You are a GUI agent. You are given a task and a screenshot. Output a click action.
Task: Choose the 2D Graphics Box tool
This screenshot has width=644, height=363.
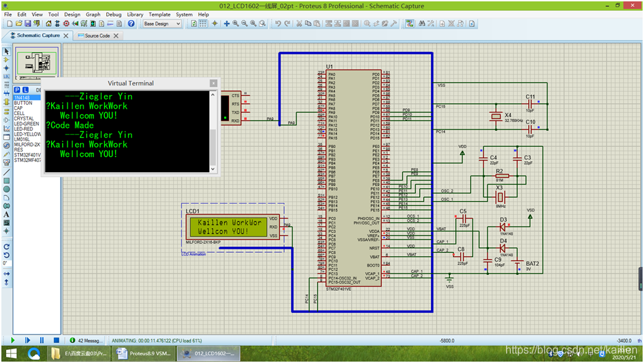(x=6, y=180)
